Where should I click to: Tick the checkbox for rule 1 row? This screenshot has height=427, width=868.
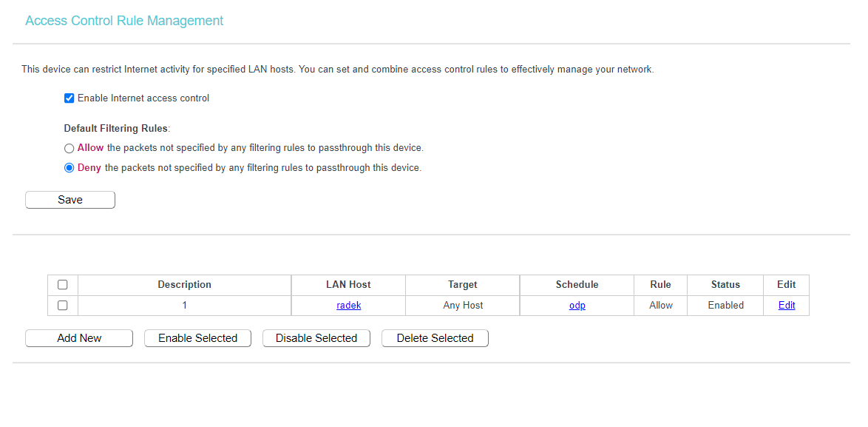click(x=63, y=306)
